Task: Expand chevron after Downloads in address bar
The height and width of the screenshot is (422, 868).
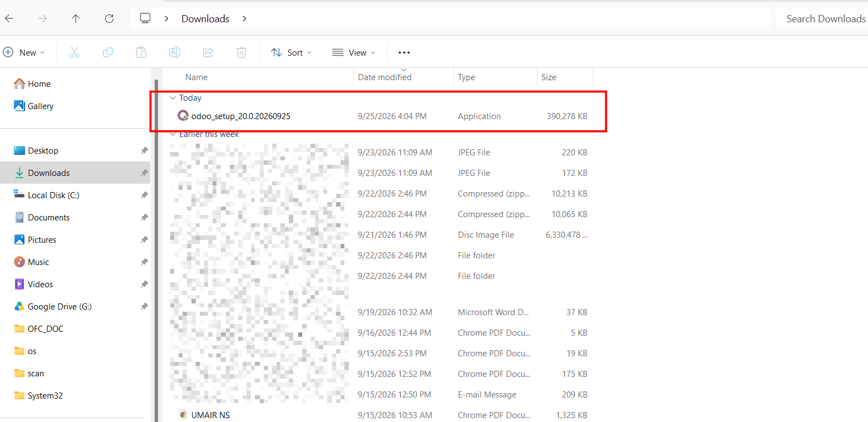Action: [x=244, y=18]
